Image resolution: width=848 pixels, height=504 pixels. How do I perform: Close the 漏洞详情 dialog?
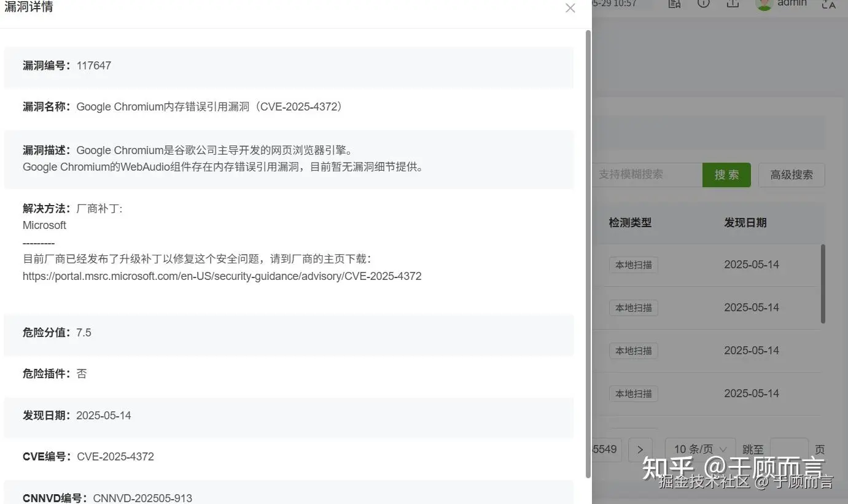570,8
